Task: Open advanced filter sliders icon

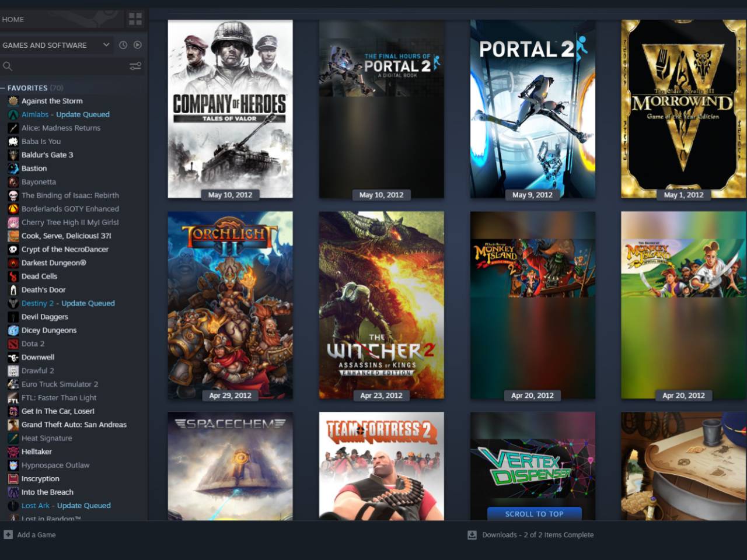Action: 135,66
